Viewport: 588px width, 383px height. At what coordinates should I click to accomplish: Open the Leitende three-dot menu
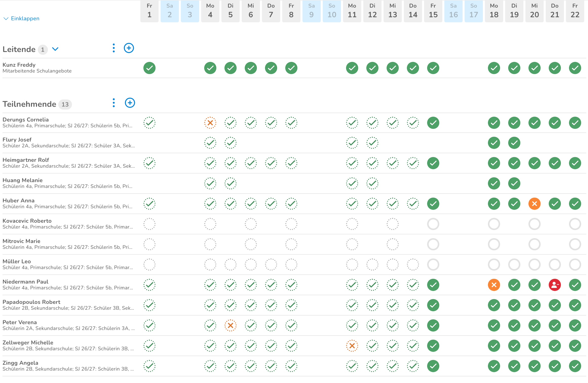[114, 48]
